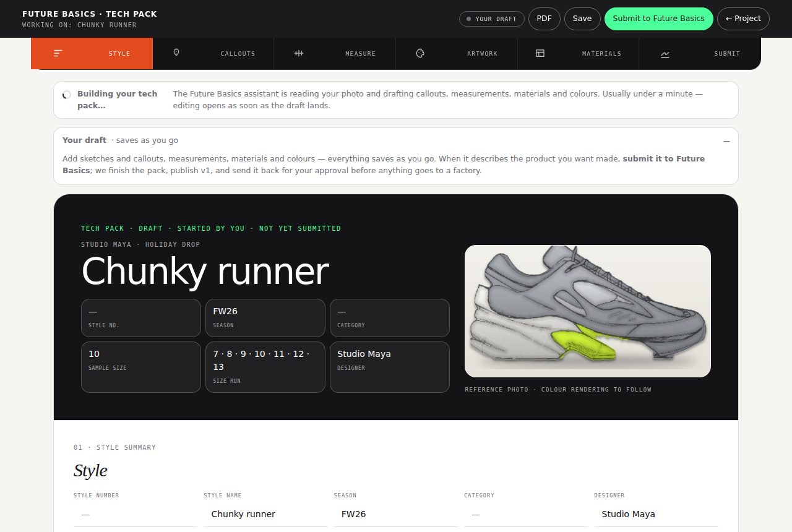Open the chunky runner reference photo
The image size is (792, 532).
click(588, 311)
